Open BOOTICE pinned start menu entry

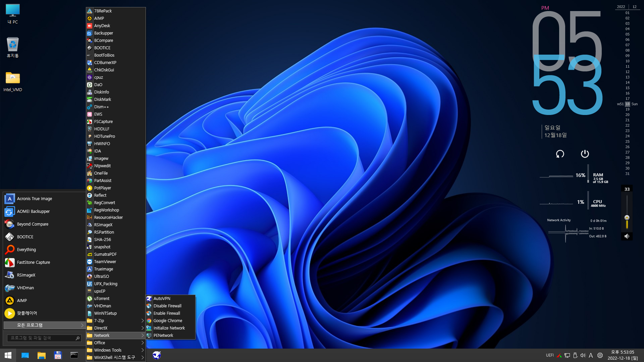click(x=44, y=237)
